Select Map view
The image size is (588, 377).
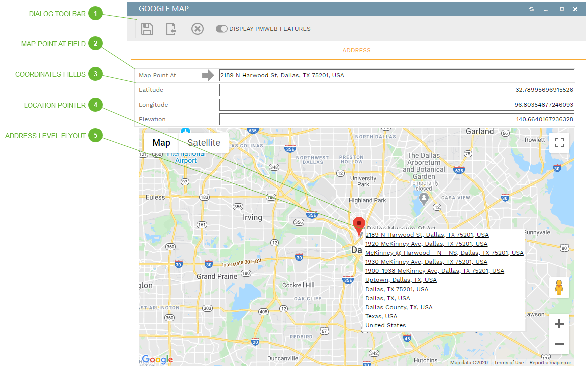point(161,143)
